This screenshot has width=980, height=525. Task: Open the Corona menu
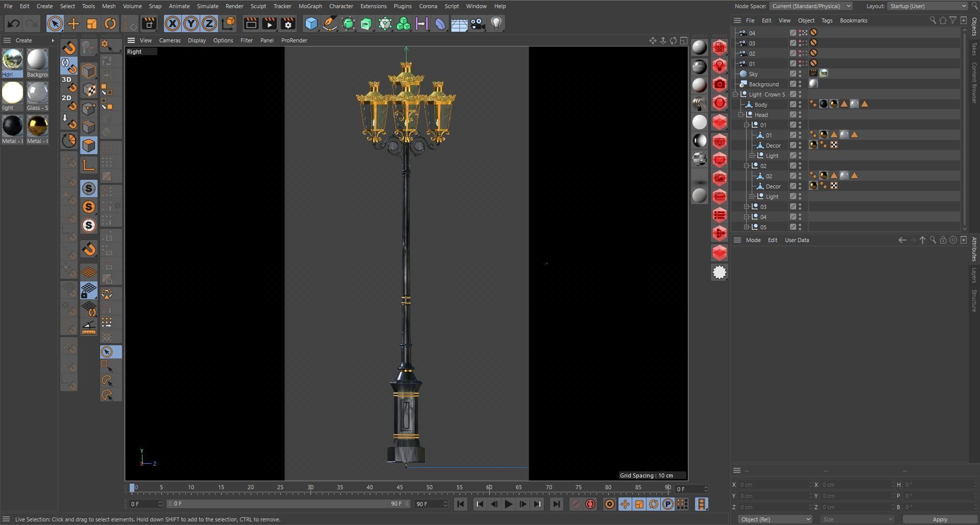428,6
